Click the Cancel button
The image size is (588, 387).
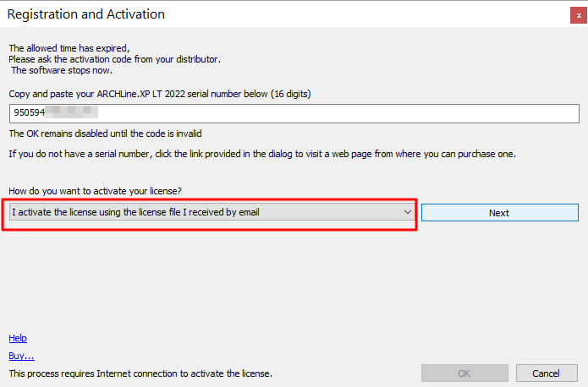[x=547, y=373]
